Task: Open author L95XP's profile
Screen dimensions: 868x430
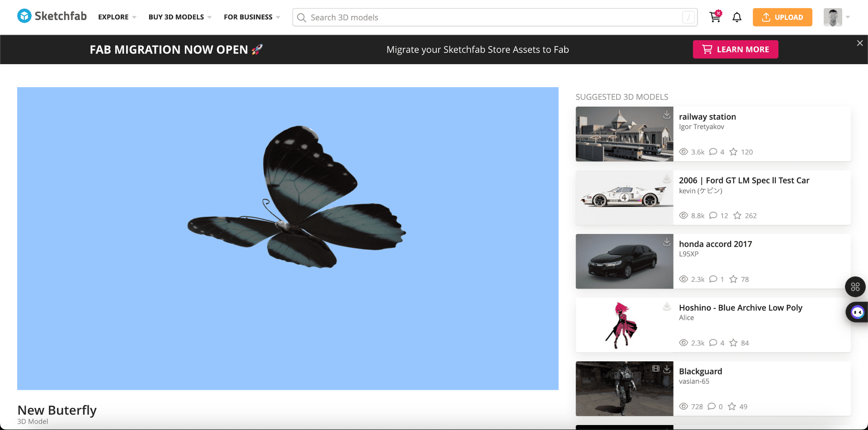Action: tap(689, 254)
